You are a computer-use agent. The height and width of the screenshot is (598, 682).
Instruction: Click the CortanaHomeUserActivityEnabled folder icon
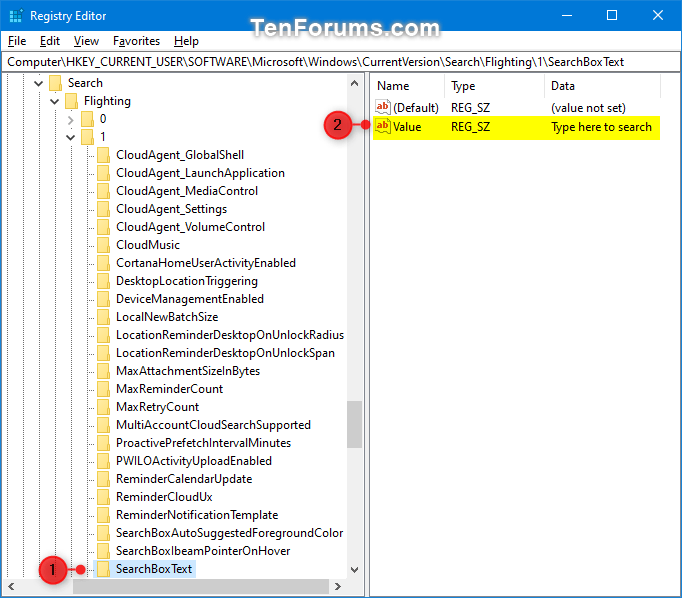click(104, 263)
